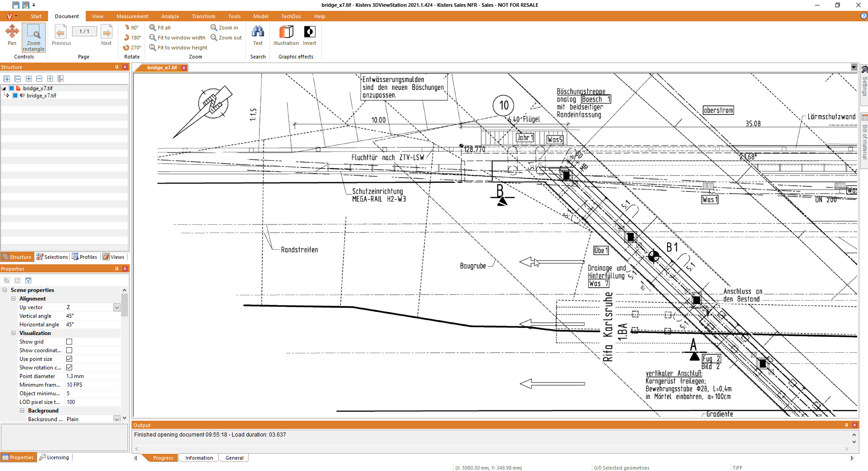Image resolution: width=868 pixels, height=471 pixels.
Task: Select the Pan control tool
Action: click(x=12, y=35)
